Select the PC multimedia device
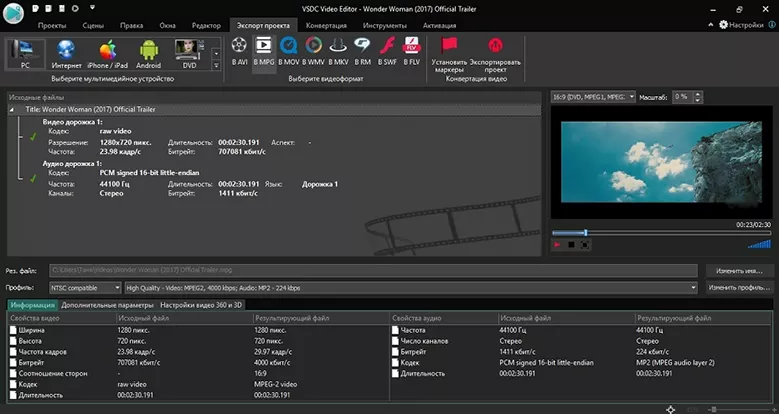 25,54
